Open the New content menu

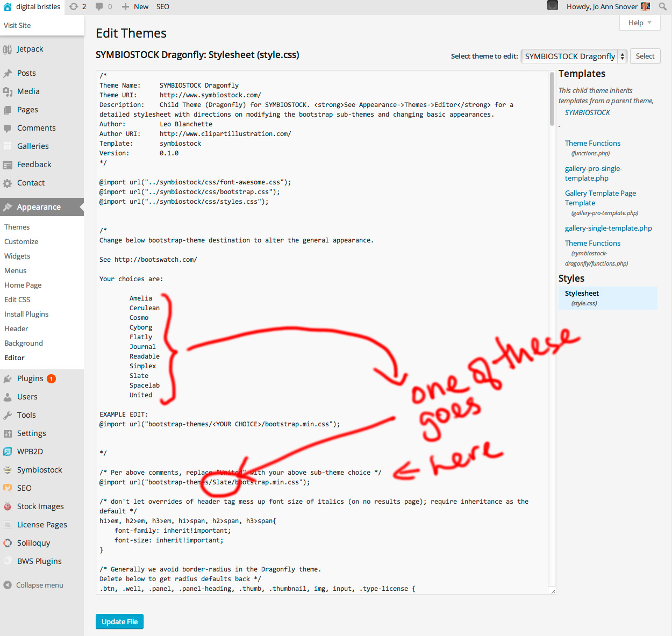(x=135, y=7)
